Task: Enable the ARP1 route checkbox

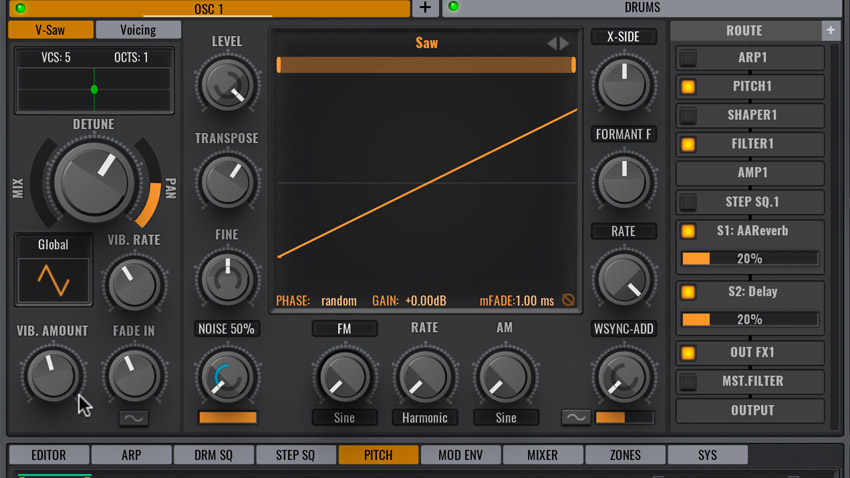Action: click(x=688, y=57)
